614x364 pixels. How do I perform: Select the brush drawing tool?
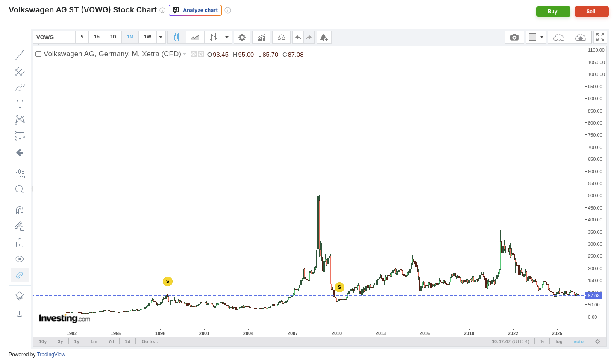tap(20, 87)
